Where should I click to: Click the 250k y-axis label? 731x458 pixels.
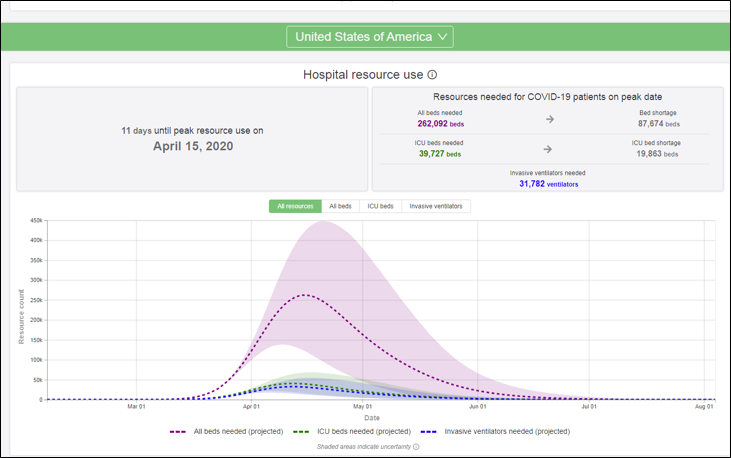pos(36,300)
